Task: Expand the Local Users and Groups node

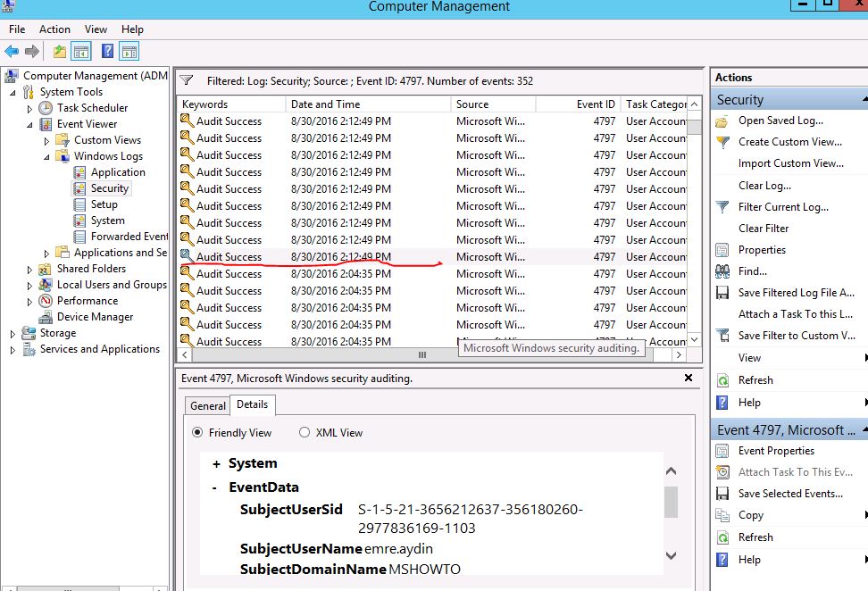Action: click(x=29, y=286)
